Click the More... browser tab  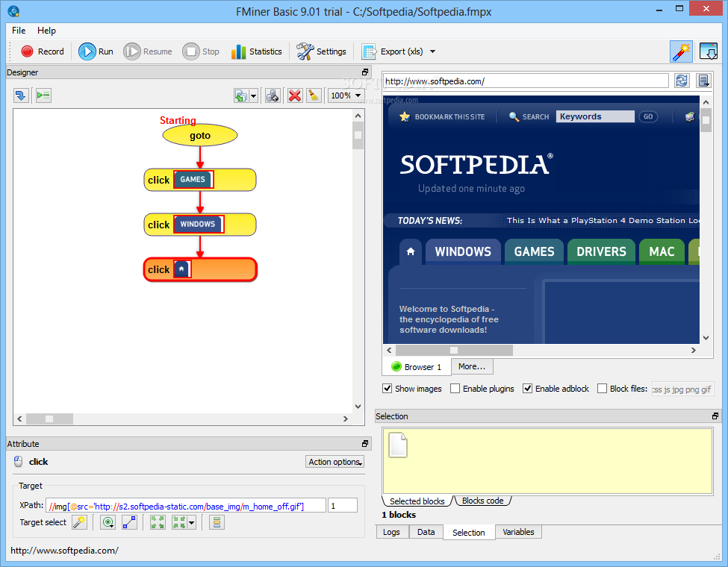pyautogui.click(x=472, y=366)
